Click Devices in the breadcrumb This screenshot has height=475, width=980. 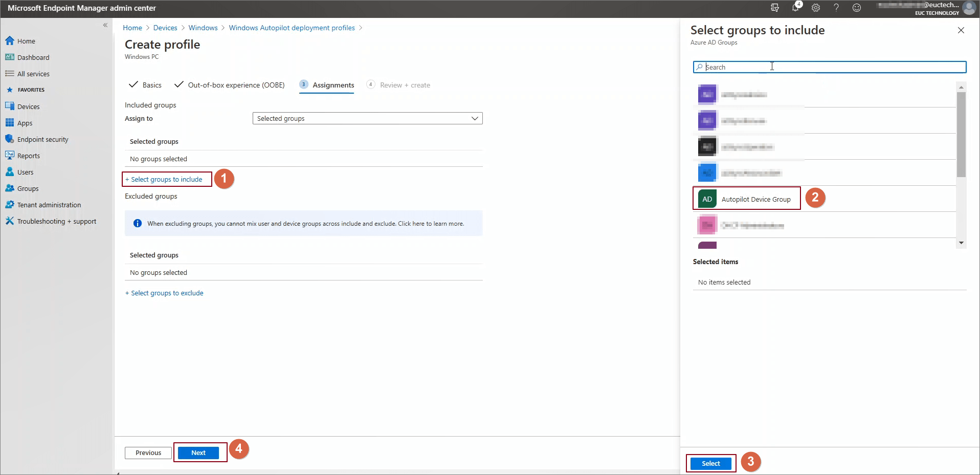click(165, 28)
